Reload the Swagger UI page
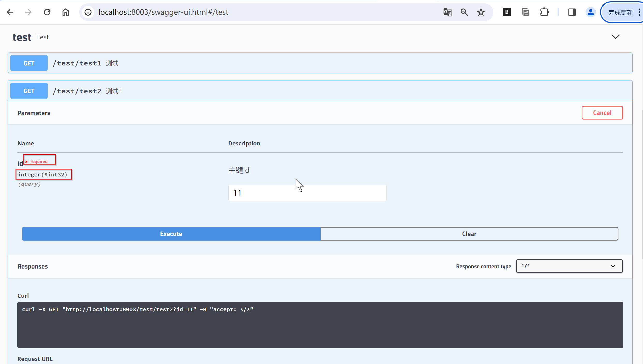643x364 pixels. point(47,12)
